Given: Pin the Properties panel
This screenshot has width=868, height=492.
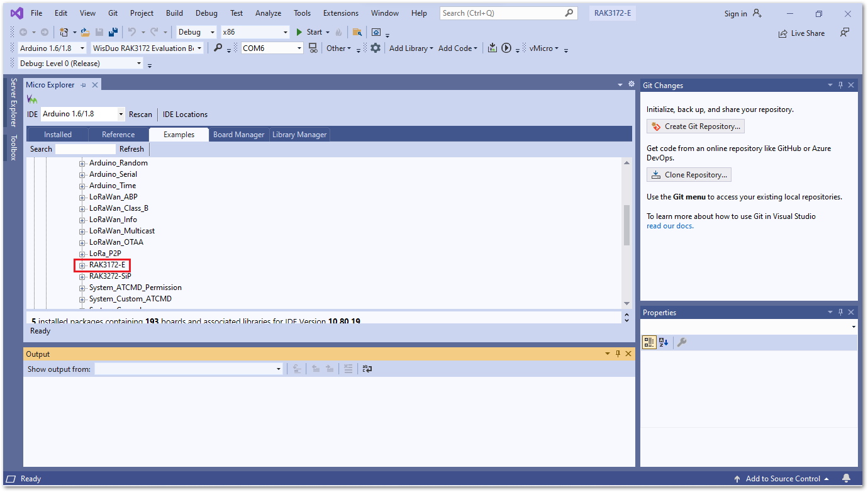Looking at the screenshot, I should pyautogui.click(x=841, y=312).
